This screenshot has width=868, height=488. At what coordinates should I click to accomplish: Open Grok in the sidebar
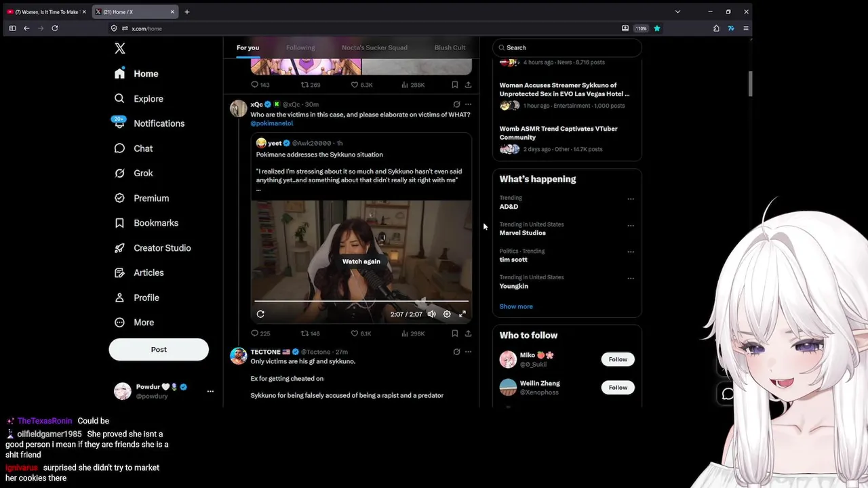click(x=134, y=173)
